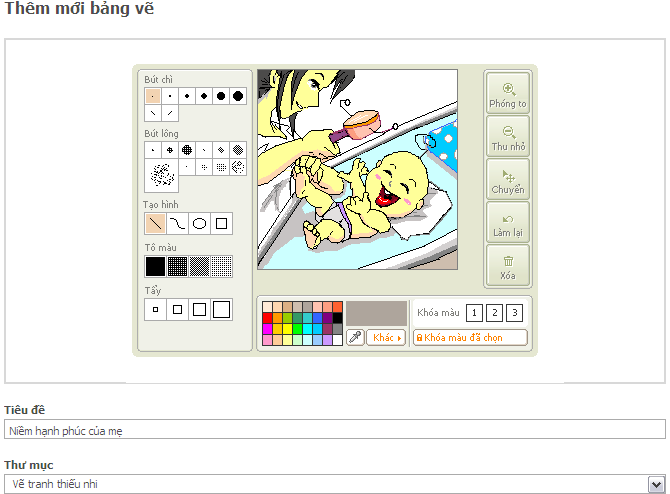
Task: Select the solid black fill pattern
Action: click(155, 266)
